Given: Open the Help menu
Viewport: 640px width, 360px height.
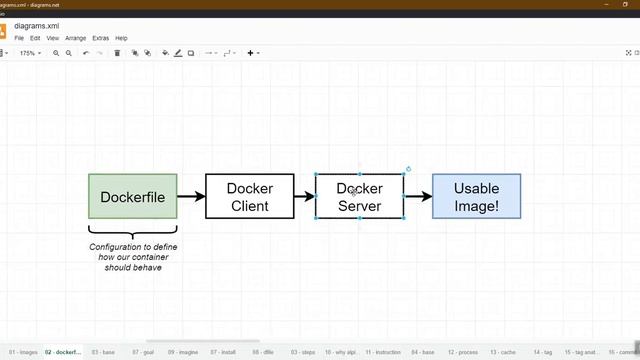Looking at the screenshot, I should pos(121,38).
